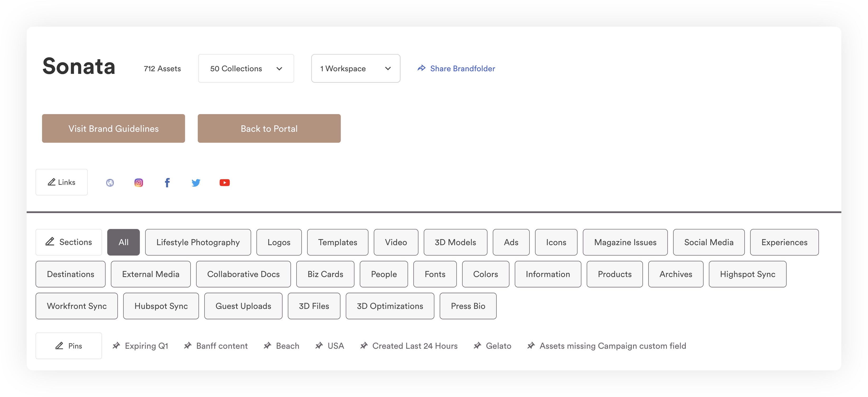868x397 pixels.
Task: Open the Biz Cards section
Action: point(325,274)
